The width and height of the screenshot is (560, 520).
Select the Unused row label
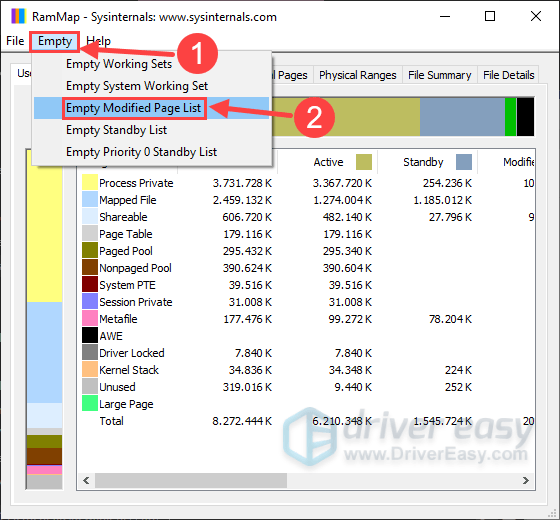pos(117,387)
